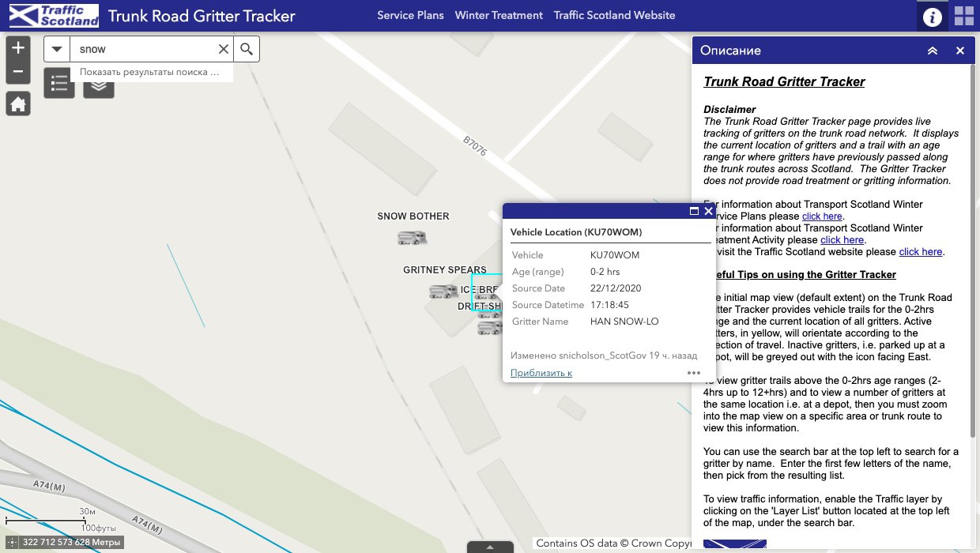Click the Trunk Road Gritter Tracker header title

coord(202,16)
